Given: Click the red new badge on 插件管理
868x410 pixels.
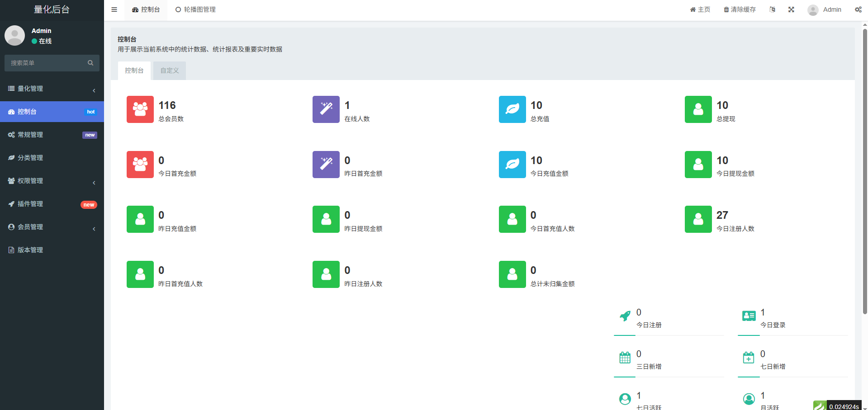Looking at the screenshot, I should pos(89,205).
